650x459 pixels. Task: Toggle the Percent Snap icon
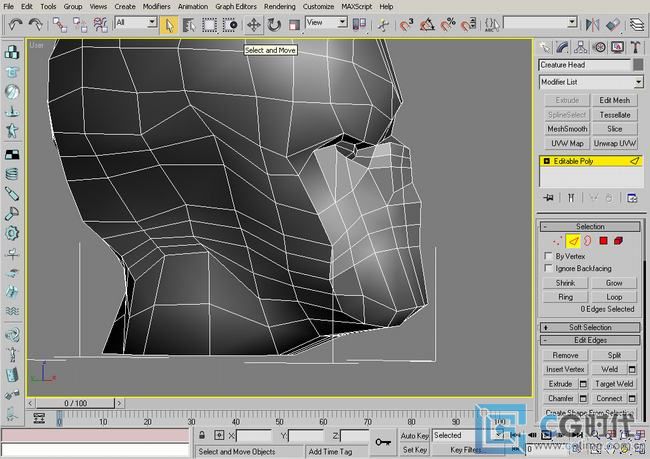click(x=448, y=25)
